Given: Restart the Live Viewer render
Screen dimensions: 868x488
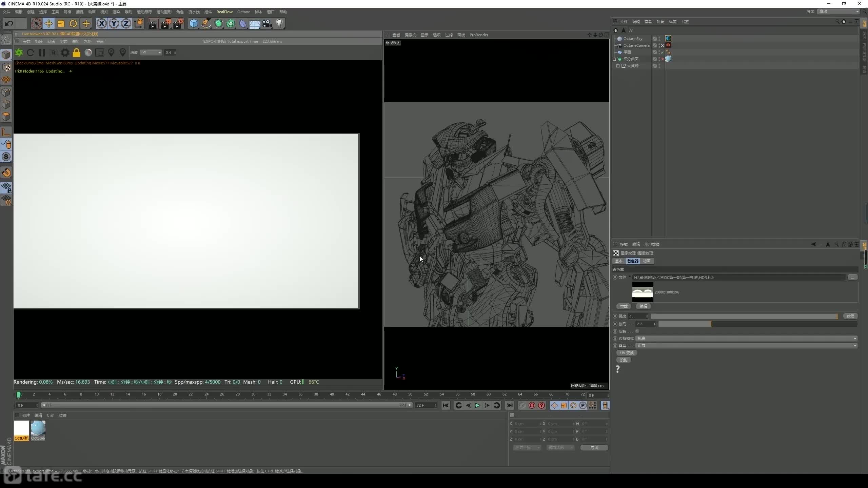Looking at the screenshot, I should pyautogui.click(x=30, y=53).
